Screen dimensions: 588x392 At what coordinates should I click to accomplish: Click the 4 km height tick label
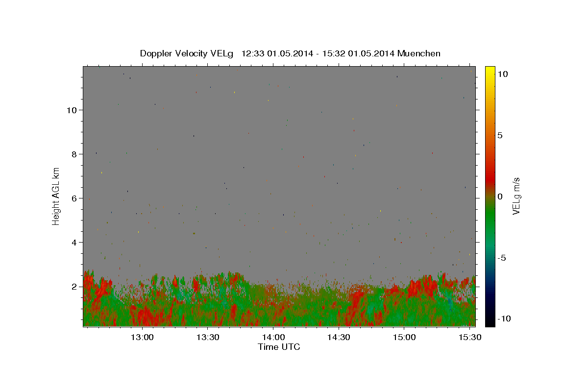pyautogui.click(x=74, y=242)
